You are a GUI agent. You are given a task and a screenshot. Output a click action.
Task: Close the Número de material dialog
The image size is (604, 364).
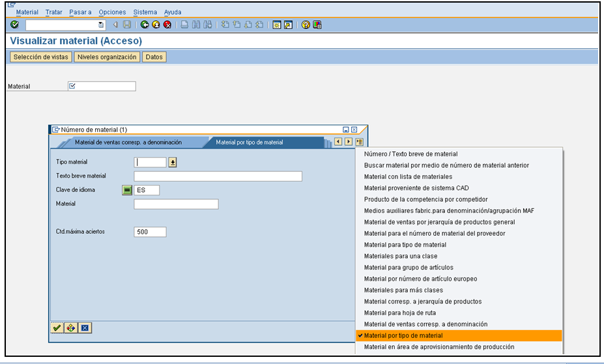[354, 130]
